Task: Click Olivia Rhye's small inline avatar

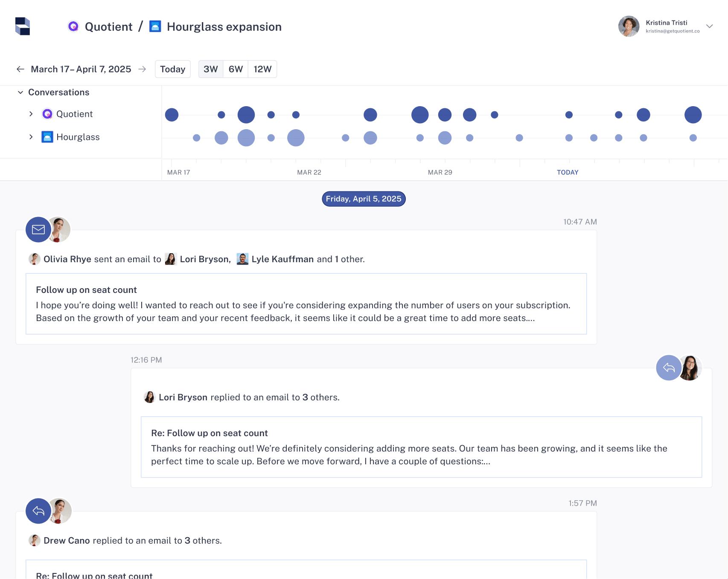Action: pos(35,259)
